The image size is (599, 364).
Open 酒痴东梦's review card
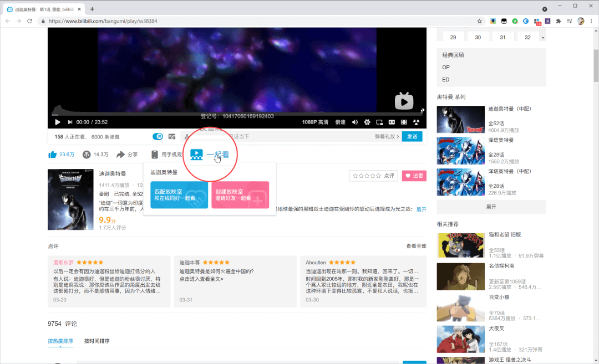[x=109, y=281]
